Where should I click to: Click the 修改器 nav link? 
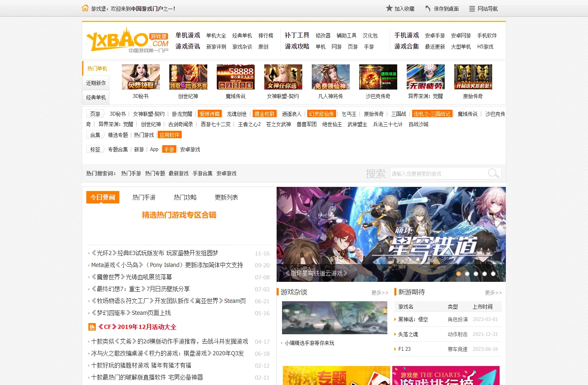point(323,35)
